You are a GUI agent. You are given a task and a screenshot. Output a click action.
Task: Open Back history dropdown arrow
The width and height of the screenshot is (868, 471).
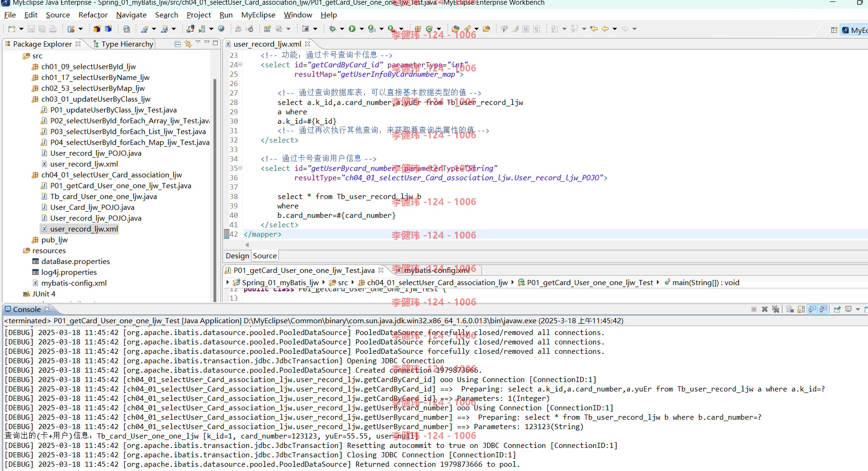click(x=615, y=29)
